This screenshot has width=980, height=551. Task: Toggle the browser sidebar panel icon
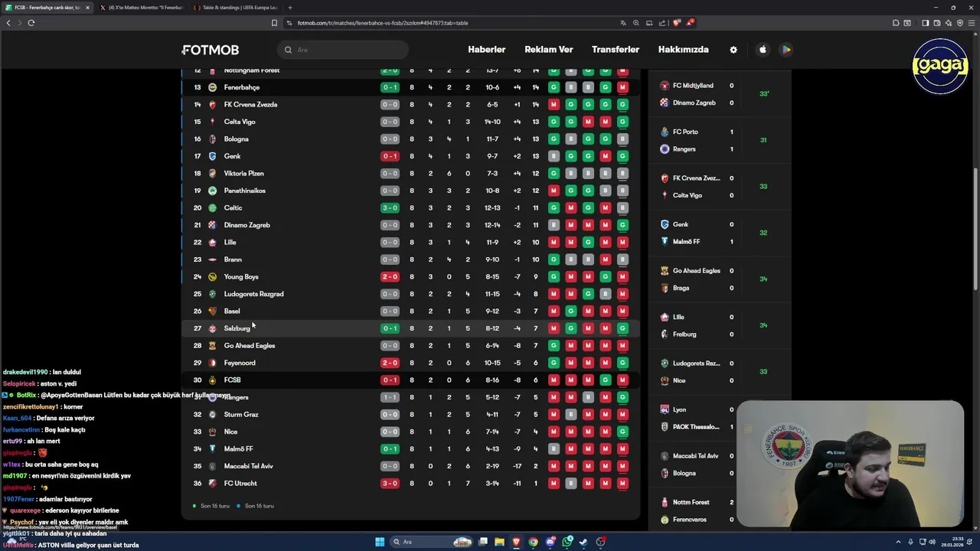[925, 23]
